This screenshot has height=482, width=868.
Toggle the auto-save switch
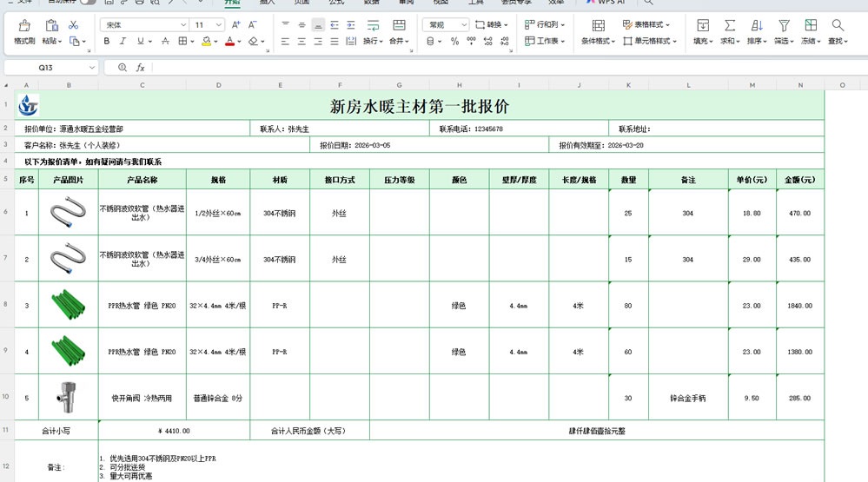pos(87,2)
